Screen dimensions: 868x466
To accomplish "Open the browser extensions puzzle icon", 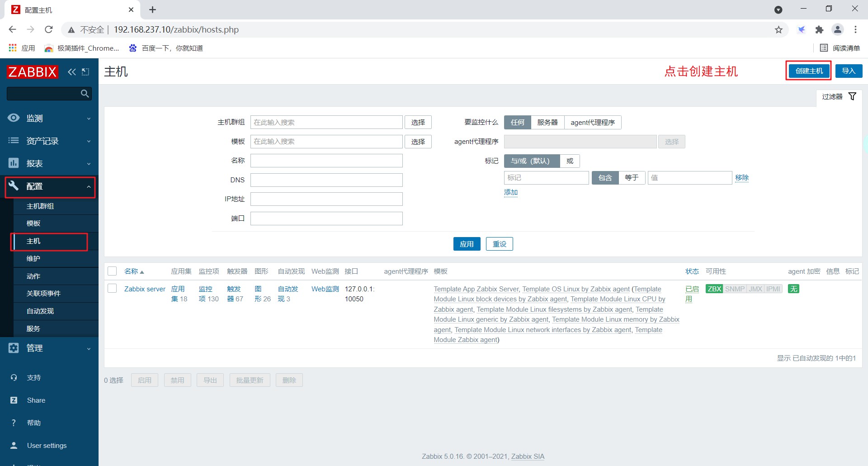I will (x=819, y=30).
